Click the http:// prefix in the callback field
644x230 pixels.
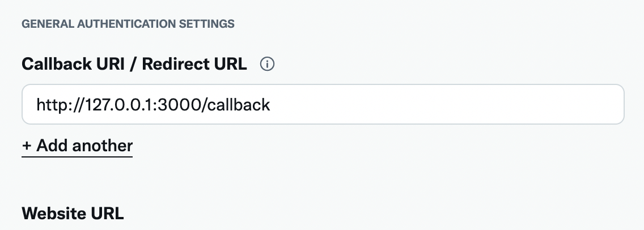click(x=60, y=105)
